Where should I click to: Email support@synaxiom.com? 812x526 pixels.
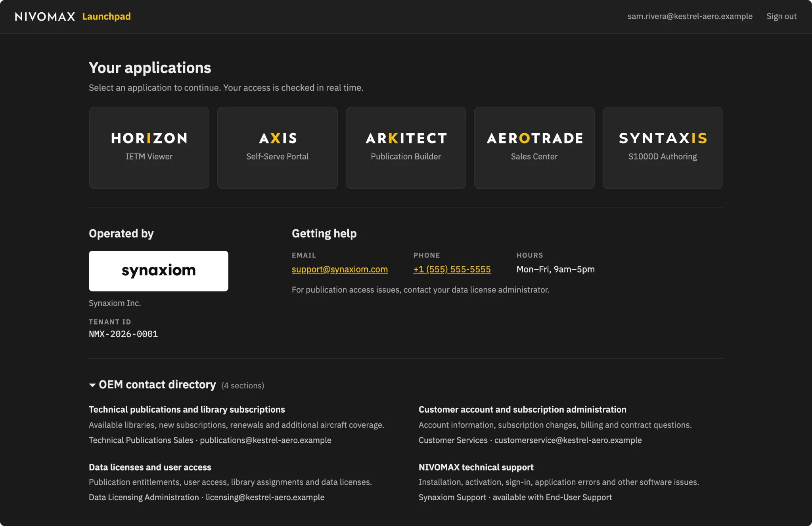tap(340, 269)
